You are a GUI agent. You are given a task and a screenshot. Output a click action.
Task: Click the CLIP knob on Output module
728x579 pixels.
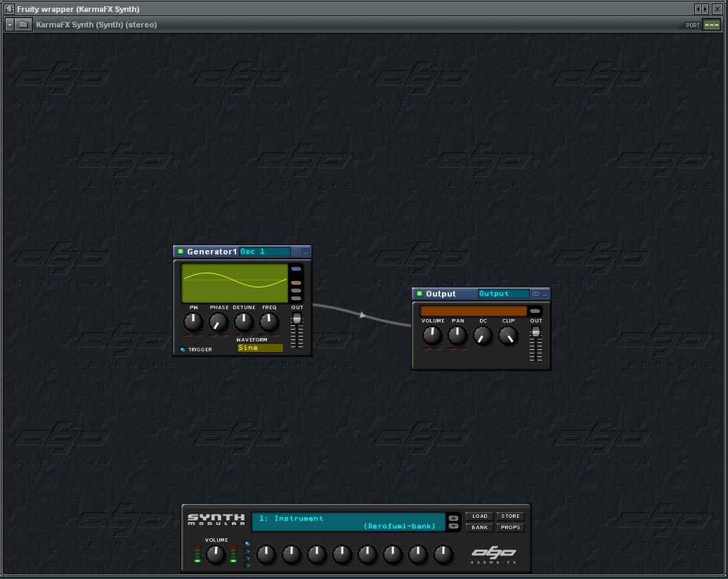coord(508,335)
